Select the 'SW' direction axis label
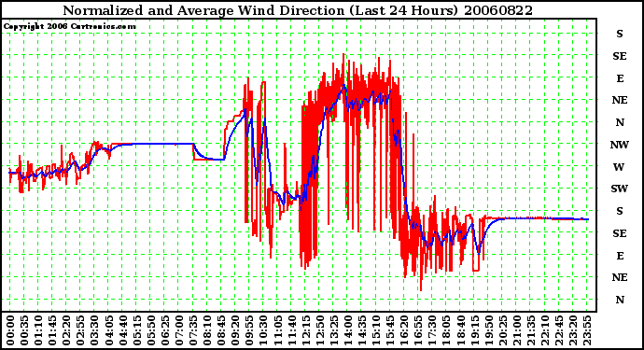 coord(620,189)
